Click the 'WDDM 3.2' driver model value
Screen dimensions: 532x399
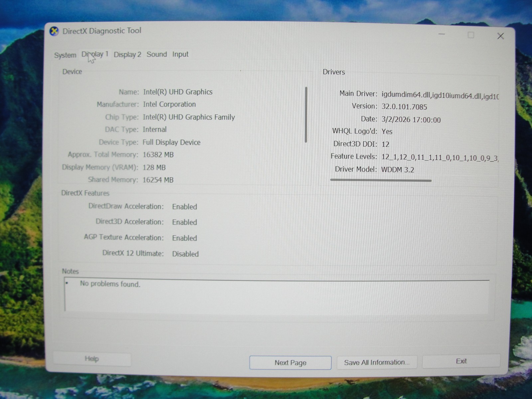pyautogui.click(x=397, y=170)
